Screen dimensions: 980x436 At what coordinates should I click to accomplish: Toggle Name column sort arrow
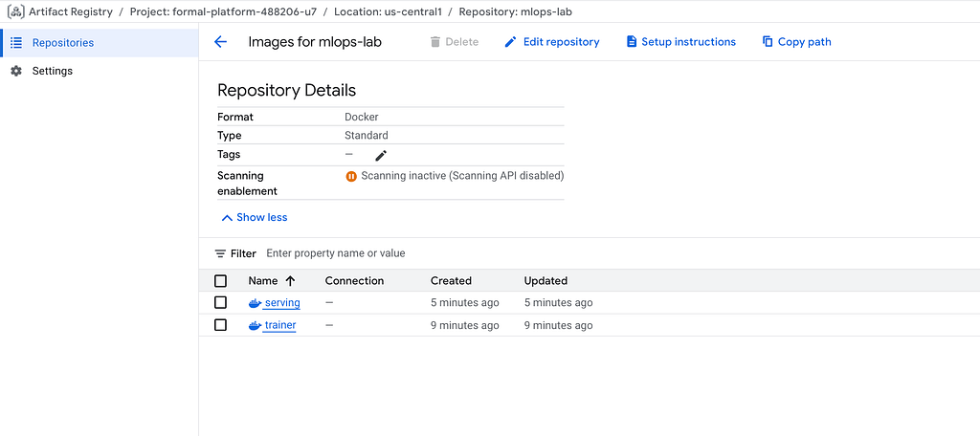point(290,280)
